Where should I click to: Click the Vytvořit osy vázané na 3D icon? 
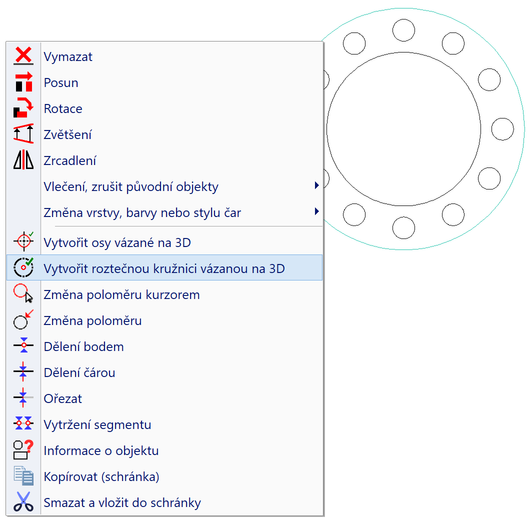pyautogui.click(x=23, y=241)
